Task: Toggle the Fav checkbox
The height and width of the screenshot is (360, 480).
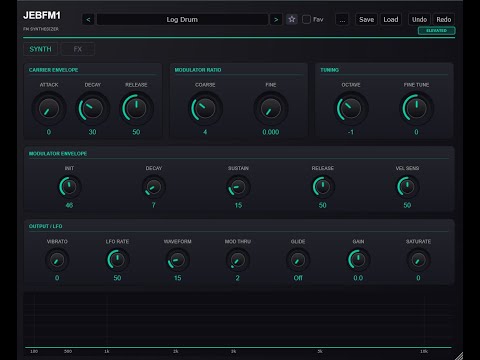Action: pyautogui.click(x=306, y=19)
